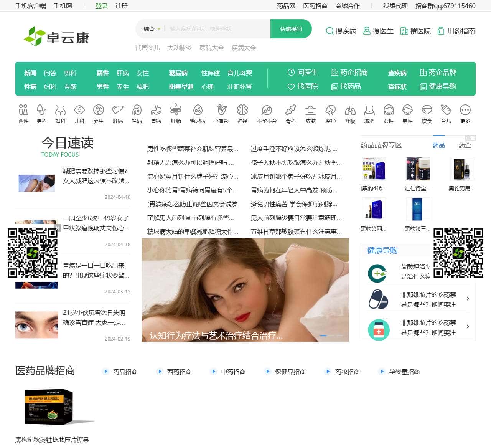The image size is (491, 448).
Task: Click the 卓云康 site logo
Action: (56, 37)
